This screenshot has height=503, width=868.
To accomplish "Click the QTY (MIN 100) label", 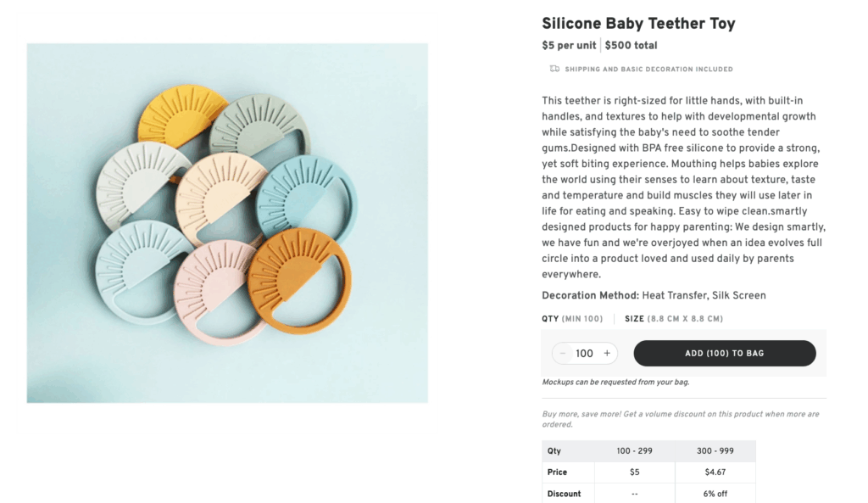I will pos(571,318).
